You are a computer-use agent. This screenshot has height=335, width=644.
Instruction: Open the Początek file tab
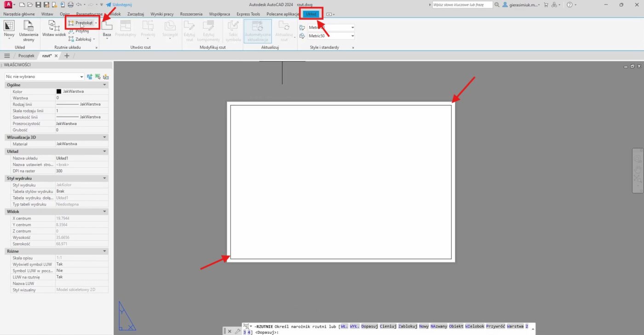[26, 56]
